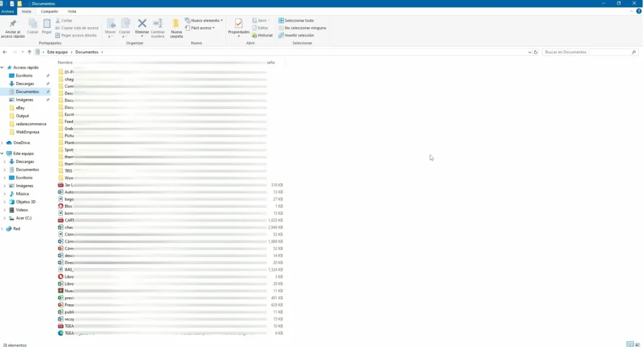
Task: Create a folder with Nueva carpeta
Action: click(176, 28)
